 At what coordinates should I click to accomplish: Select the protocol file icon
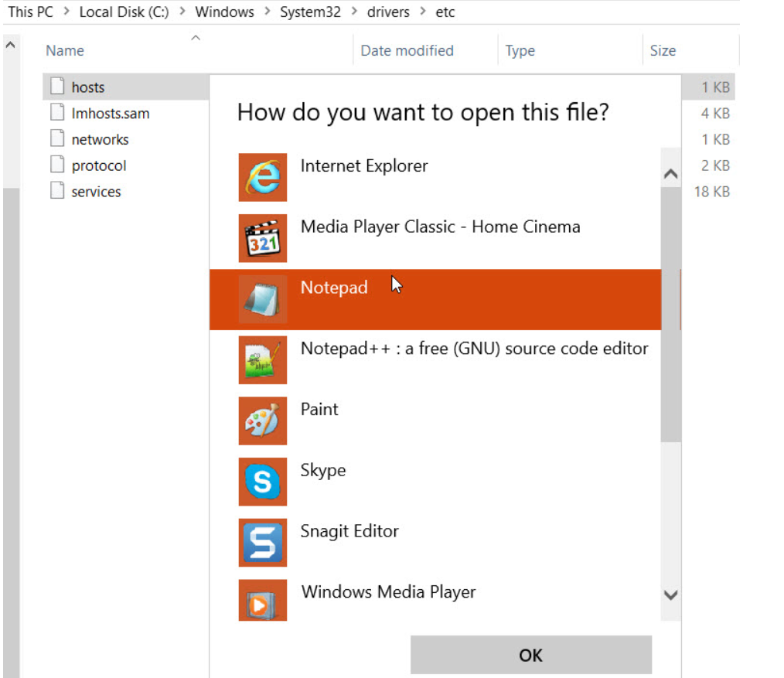click(57, 165)
